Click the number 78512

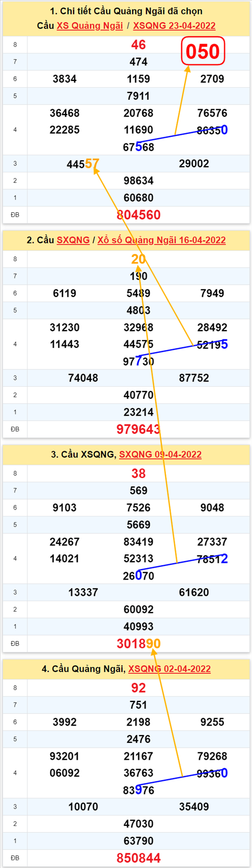[213, 559]
